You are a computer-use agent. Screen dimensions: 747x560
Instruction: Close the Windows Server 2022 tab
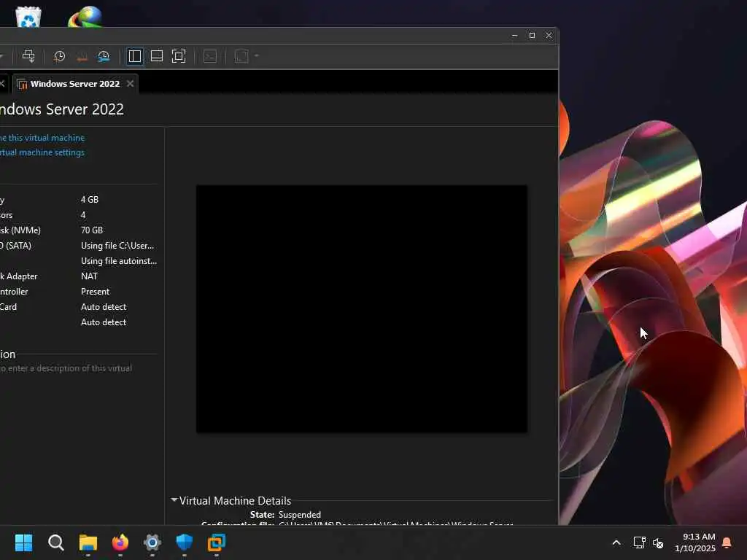pyautogui.click(x=130, y=84)
